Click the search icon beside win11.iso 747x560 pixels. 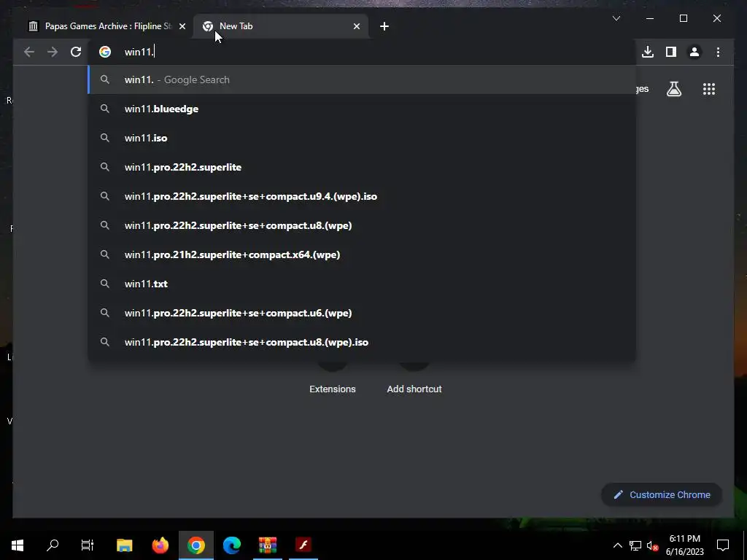click(x=105, y=138)
